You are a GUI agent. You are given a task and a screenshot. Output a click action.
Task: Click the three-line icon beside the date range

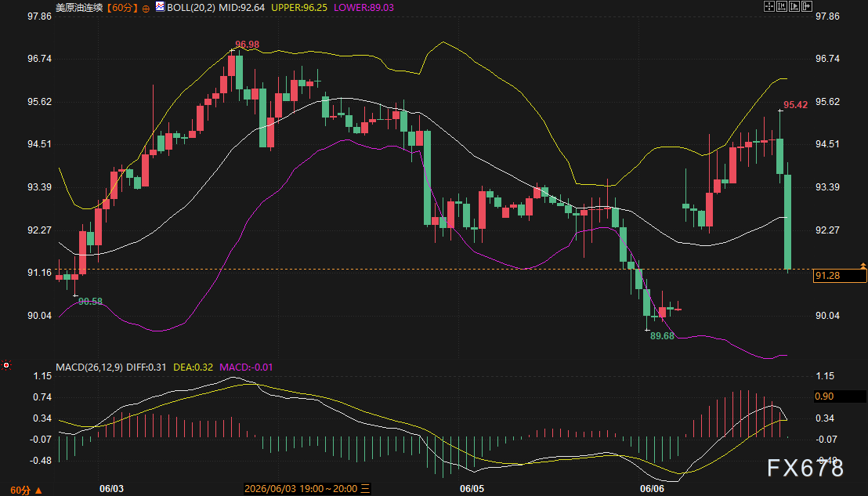coord(365,489)
